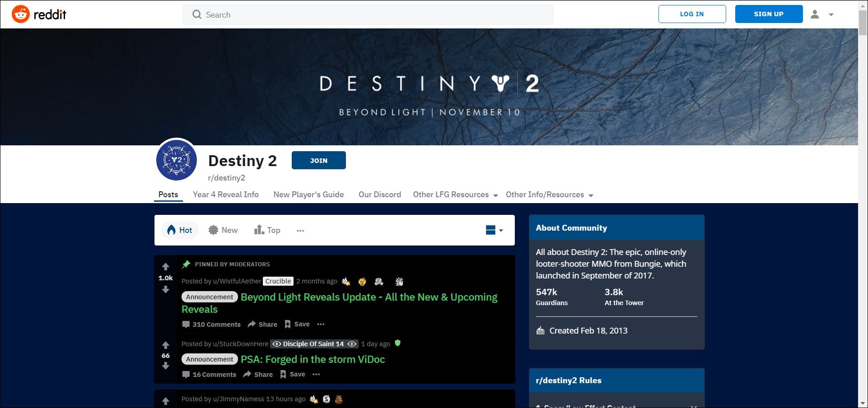Click the Crucible user flair
The image size is (868, 408).
pos(278,281)
